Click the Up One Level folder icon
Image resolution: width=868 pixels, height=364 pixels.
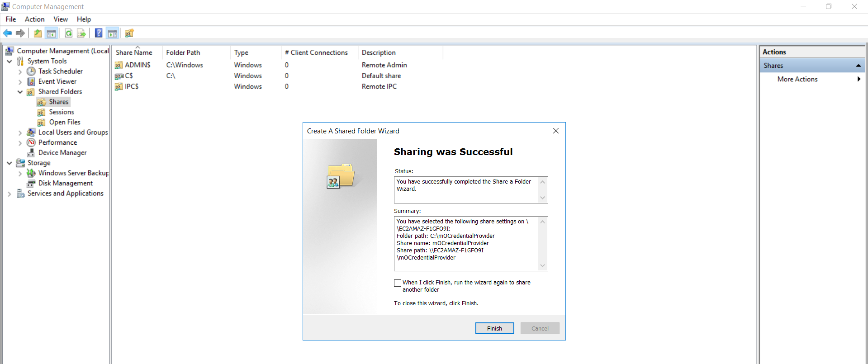(38, 33)
